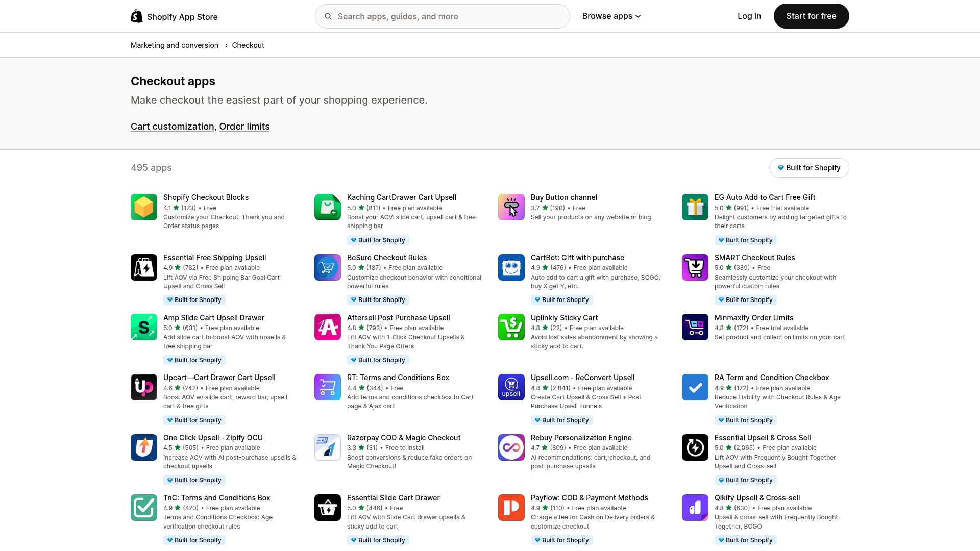Screen dimensions: 980x551
Task: Open Uplinkly Sticky Cart app icon
Action: (x=511, y=327)
